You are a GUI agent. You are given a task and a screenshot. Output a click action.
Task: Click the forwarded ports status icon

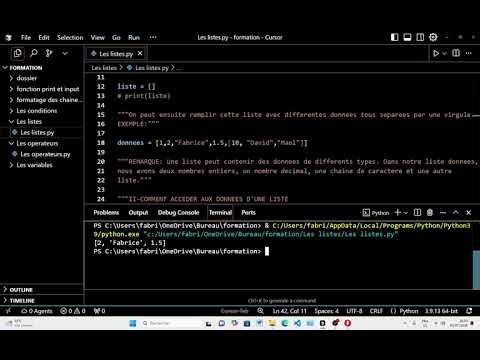99,311
